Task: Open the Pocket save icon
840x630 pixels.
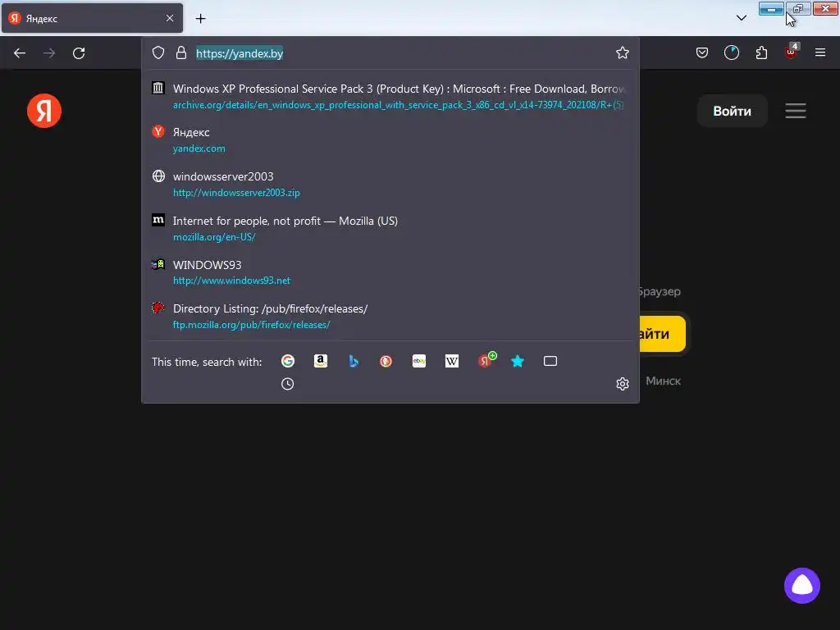Action: point(702,52)
